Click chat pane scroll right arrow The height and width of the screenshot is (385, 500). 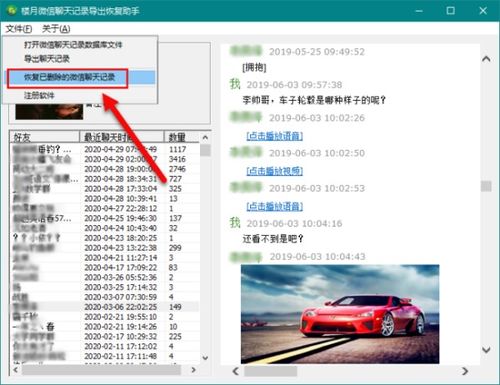tap(465, 371)
